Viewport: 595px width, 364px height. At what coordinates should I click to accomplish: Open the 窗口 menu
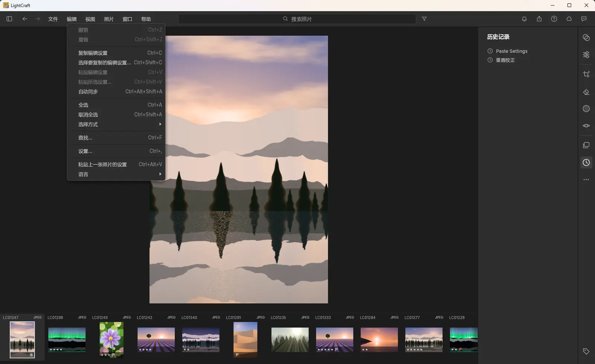(127, 19)
